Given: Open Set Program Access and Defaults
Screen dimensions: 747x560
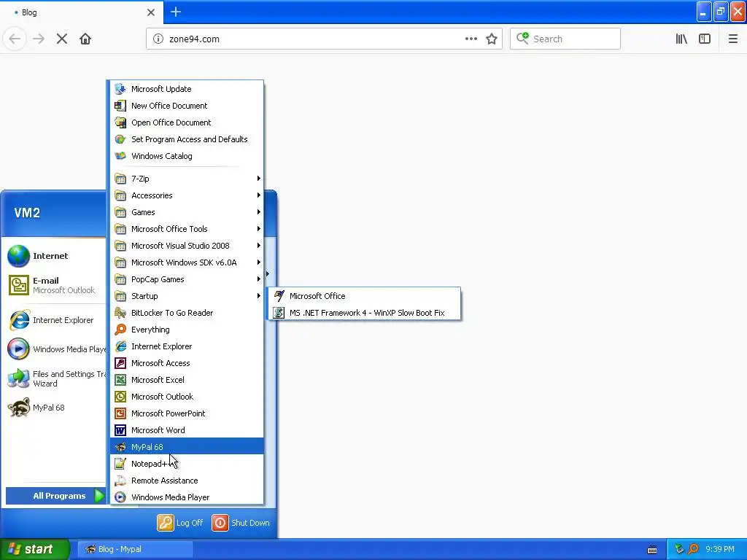Looking at the screenshot, I should click(187, 139).
